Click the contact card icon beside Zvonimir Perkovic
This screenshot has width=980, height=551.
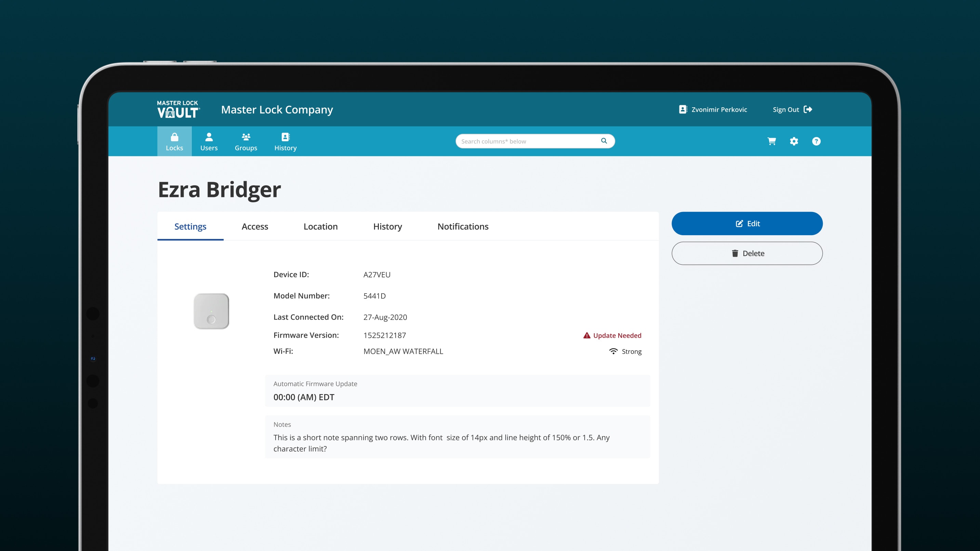[x=683, y=109]
